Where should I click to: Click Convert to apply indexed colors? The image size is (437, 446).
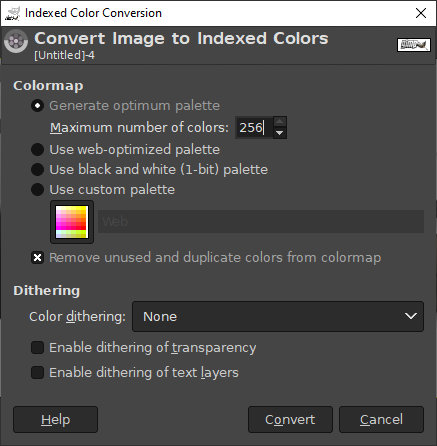point(290,419)
